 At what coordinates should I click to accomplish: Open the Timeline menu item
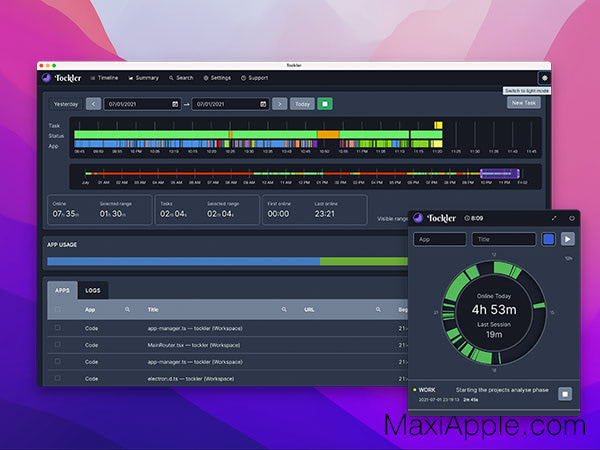point(104,78)
